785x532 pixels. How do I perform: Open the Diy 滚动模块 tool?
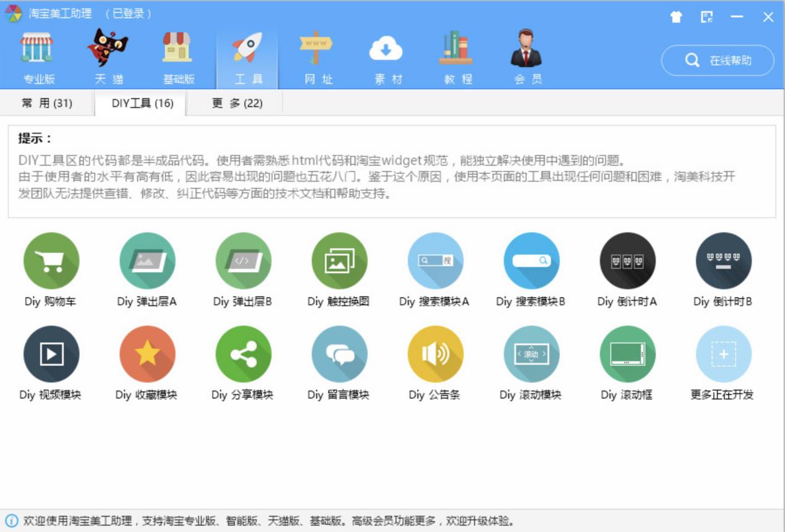click(x=531, y=354)
